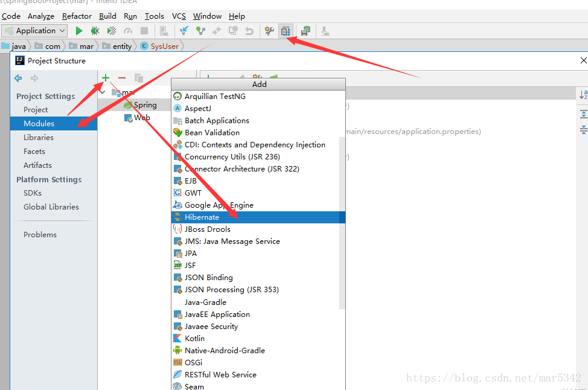Viewport: 588px width, 390px height.
Task: Open the Refactor menu
Action: [x=77, y=16]
